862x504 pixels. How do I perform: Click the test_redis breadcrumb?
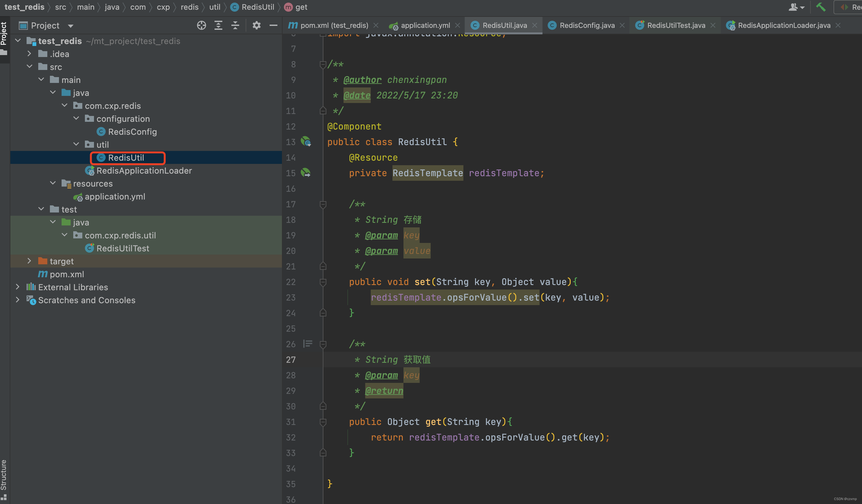click(25, 7)
